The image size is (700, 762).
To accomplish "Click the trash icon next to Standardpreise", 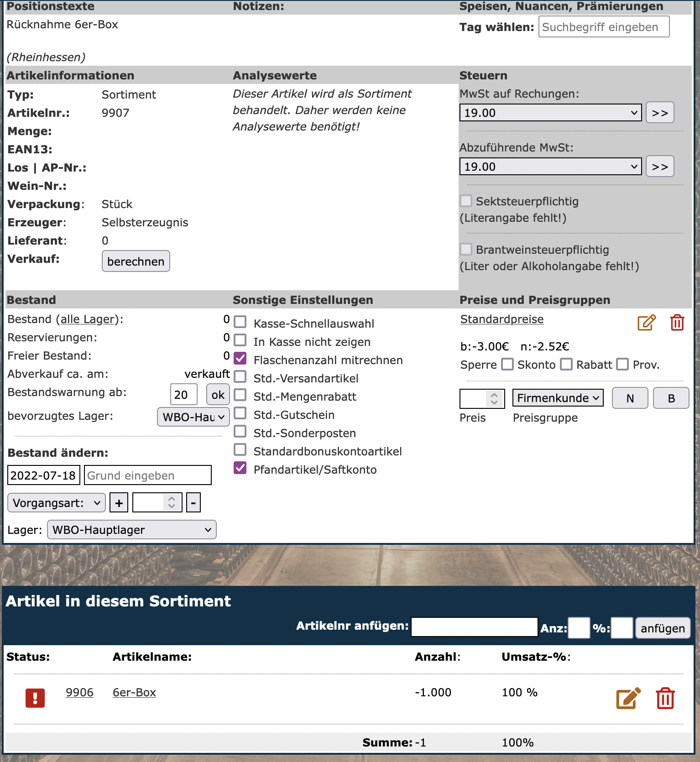I will tap(677, 323).
